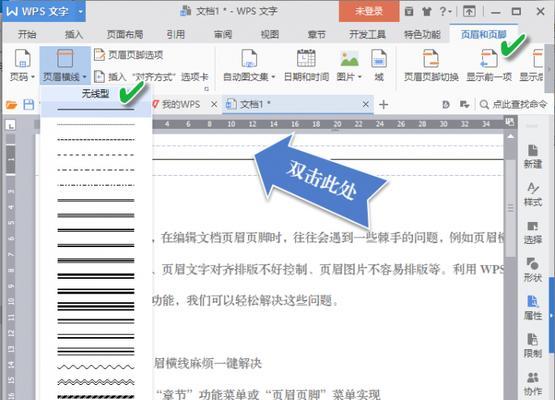Open 形状 shapes side panel
Viewport: 555px width, 400px height.
point(533,270)
